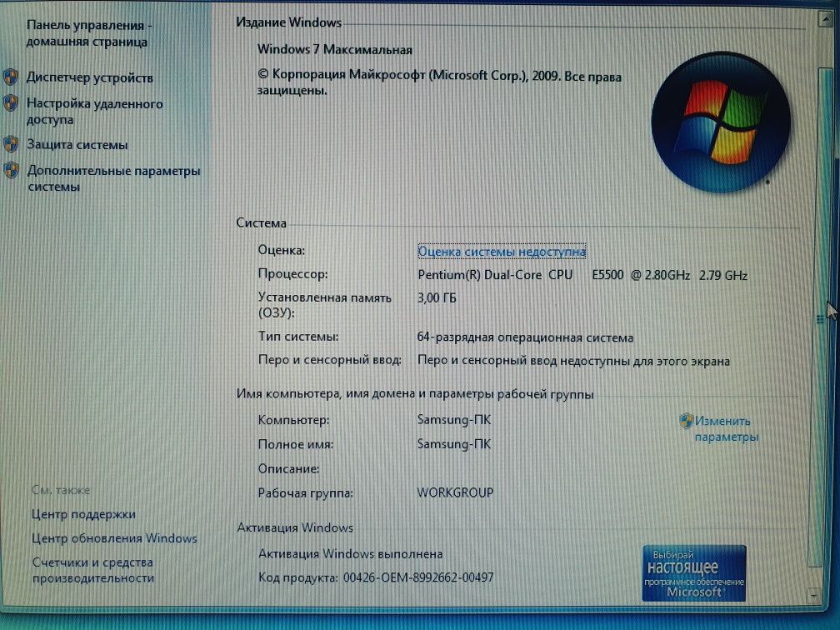This screenshot has height=630, width=840.
Task: Select installed memory value 3,00 ГБ
Action: pos(437,297)
